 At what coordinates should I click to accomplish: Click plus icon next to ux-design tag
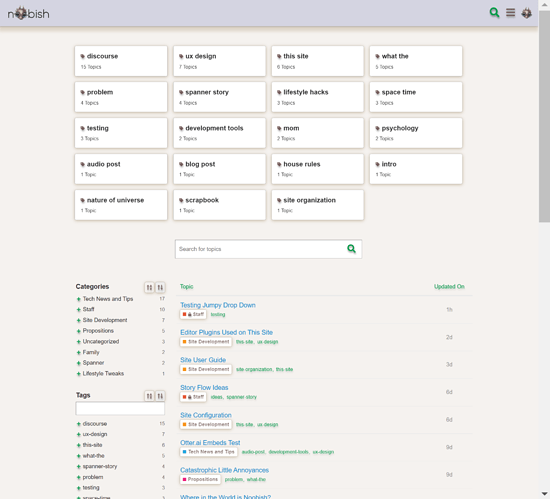click(x=79, y=434)
